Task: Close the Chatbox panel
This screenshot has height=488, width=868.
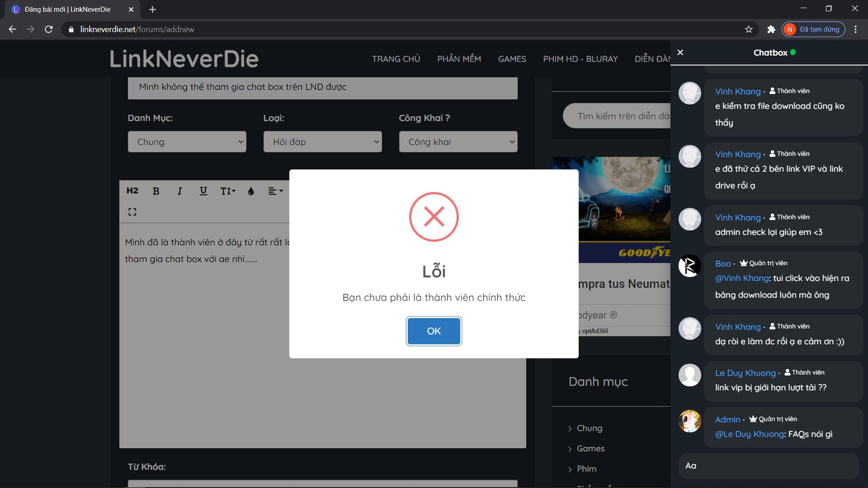Action: [x=680, y=52]
